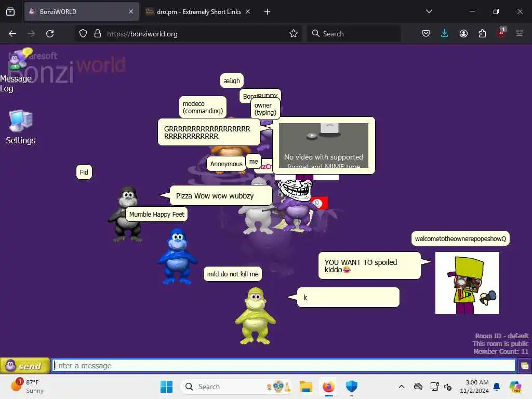
Task: Open the notifications bell
Action: [497, 387]
